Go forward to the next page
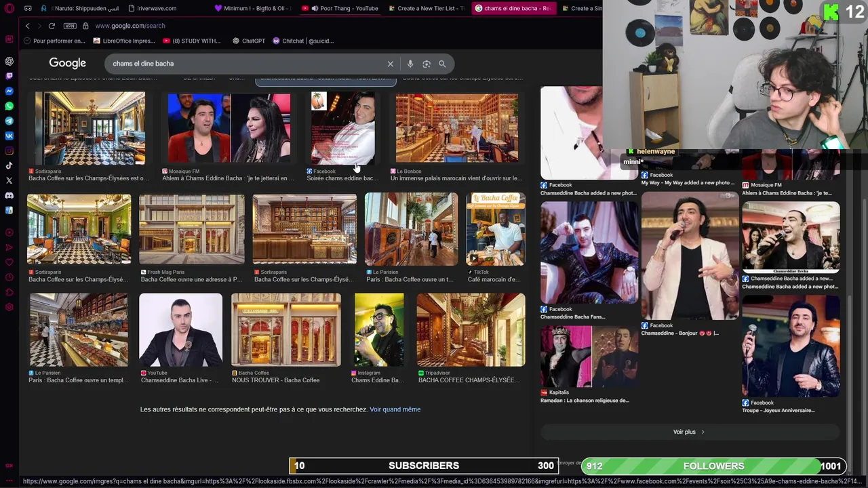 39,26
